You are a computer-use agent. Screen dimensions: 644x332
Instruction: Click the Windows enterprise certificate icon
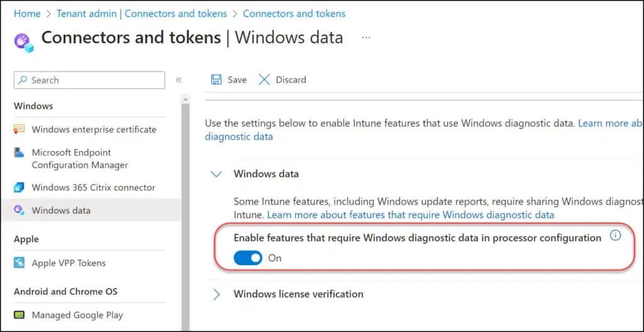pos(19,130)
